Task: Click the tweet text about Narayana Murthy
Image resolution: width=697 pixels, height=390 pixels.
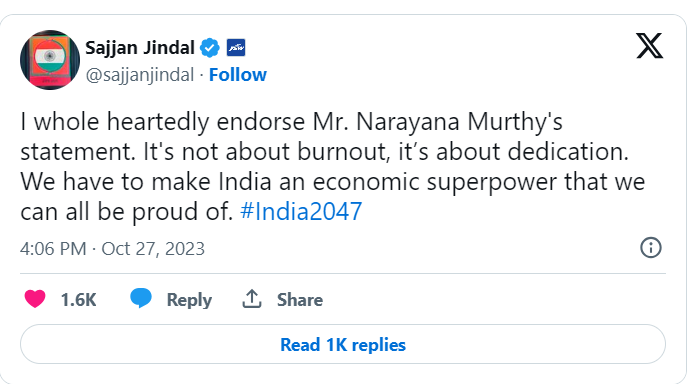Action: 332,167
